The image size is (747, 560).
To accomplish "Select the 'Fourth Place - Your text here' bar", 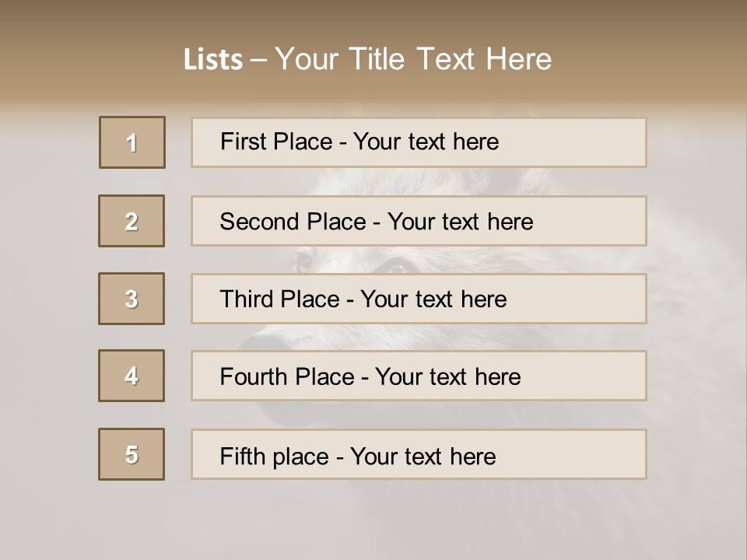I will pyautogui.click(x=419, y=376).
